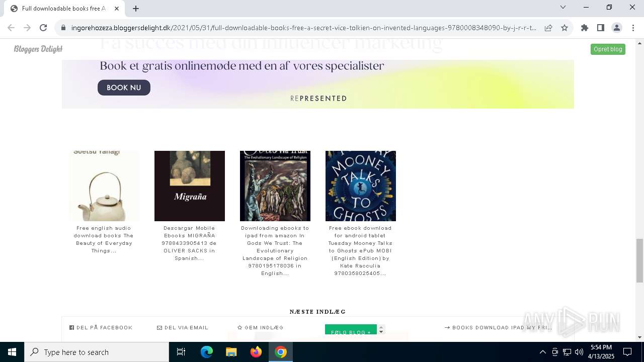Screen dimensions: 644x362
Task: Click the address bar URL
Action: [303, 28]
